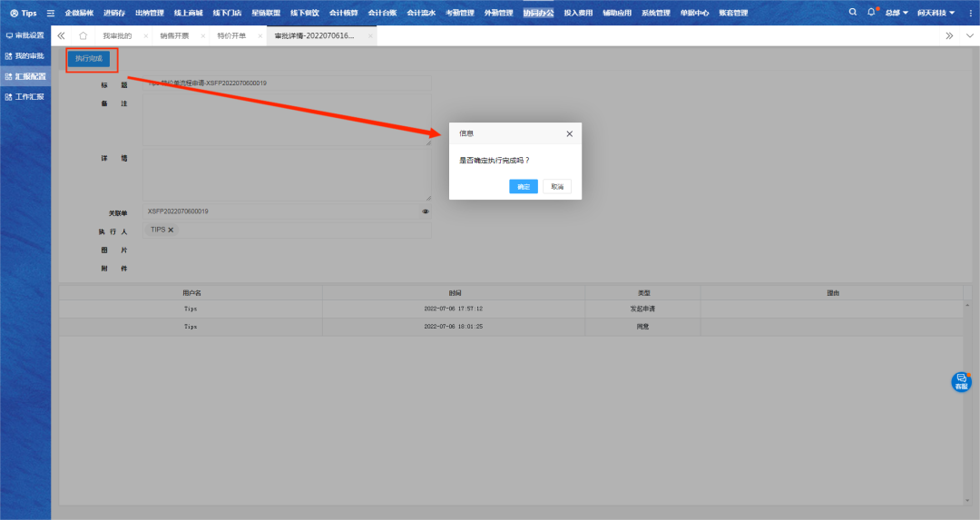The width and height of the screenshot is (980, 520).
Task: Open the notification bell
Action: [x=871, y=13]
